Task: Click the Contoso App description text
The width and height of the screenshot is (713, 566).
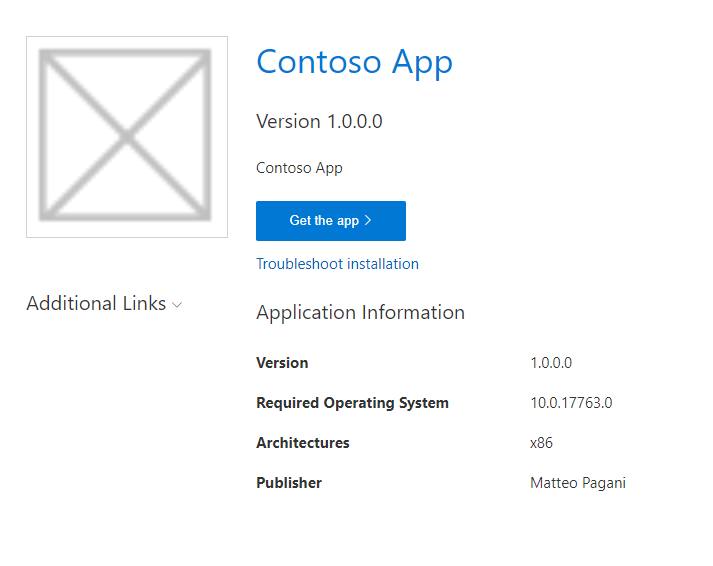Action: 299,168
